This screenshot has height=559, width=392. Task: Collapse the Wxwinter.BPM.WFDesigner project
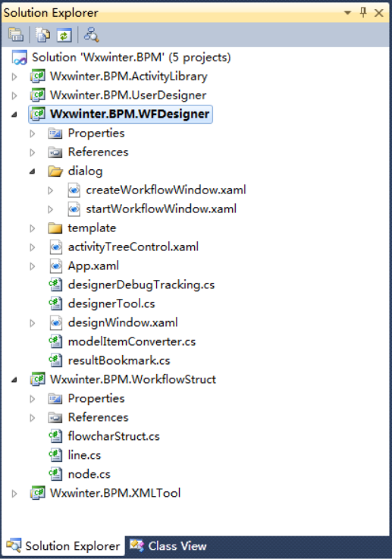(x=14, y=115)
